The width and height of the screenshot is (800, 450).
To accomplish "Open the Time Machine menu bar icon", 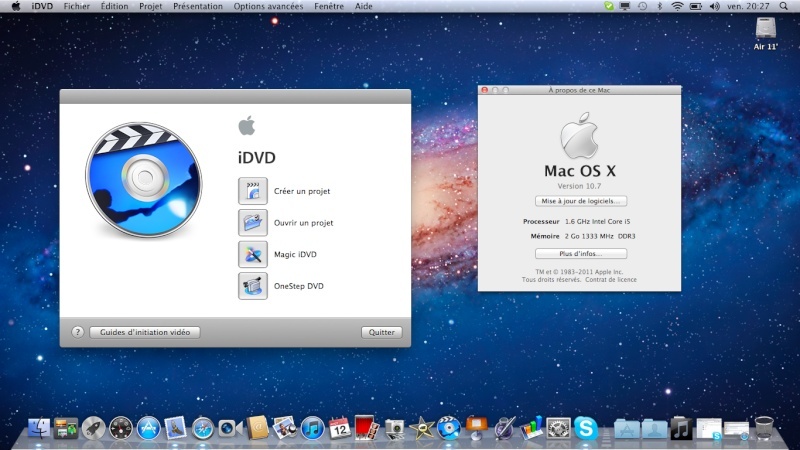I will click(642, 6).
